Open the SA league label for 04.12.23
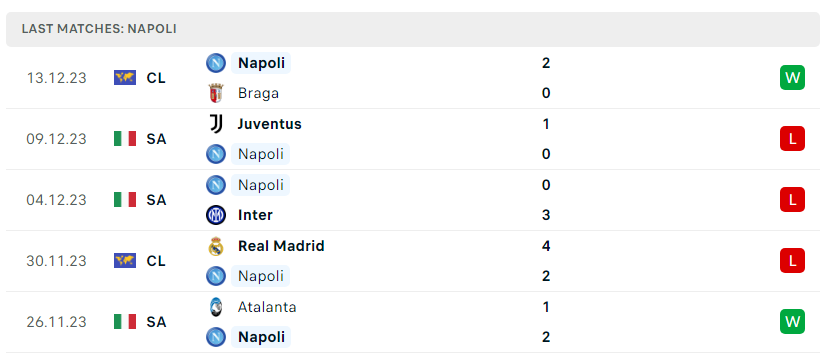 point(156,200)
